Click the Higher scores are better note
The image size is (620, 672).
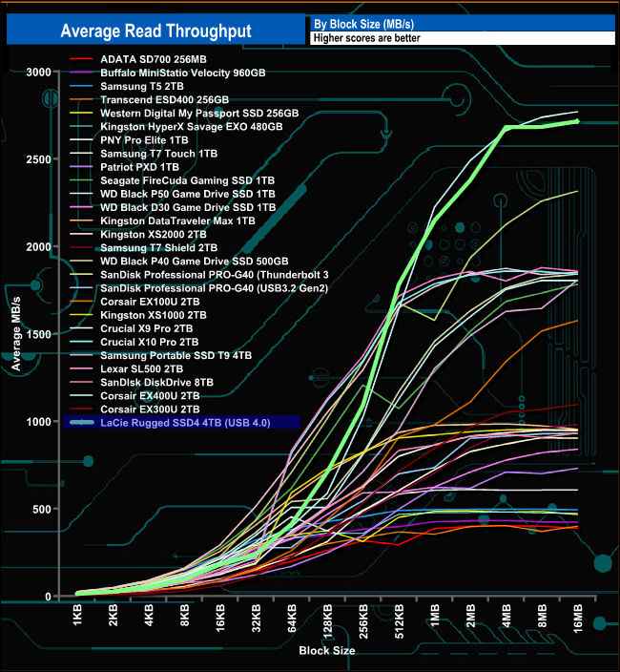click(366, 38)
